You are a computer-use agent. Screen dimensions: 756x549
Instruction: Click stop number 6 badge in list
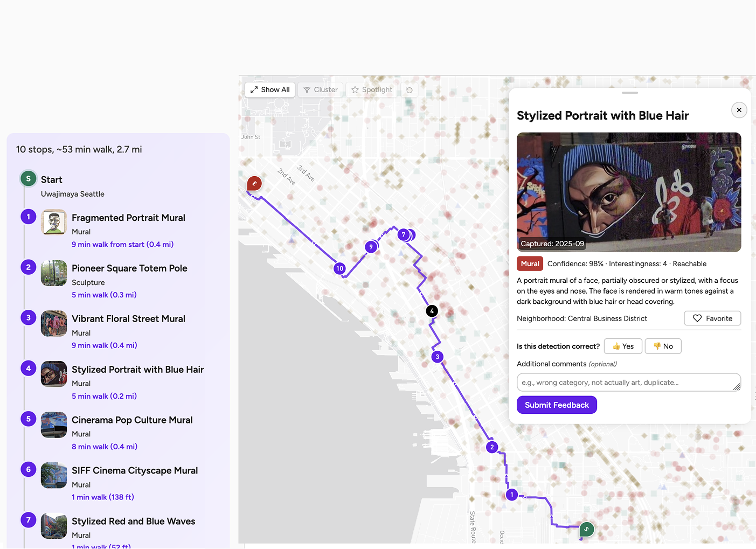pos(29,470)
